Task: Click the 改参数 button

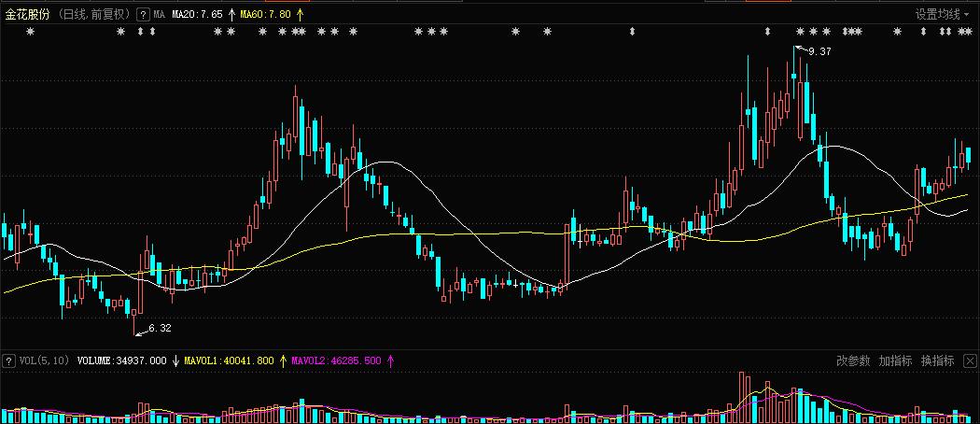Action: [853, 360]
